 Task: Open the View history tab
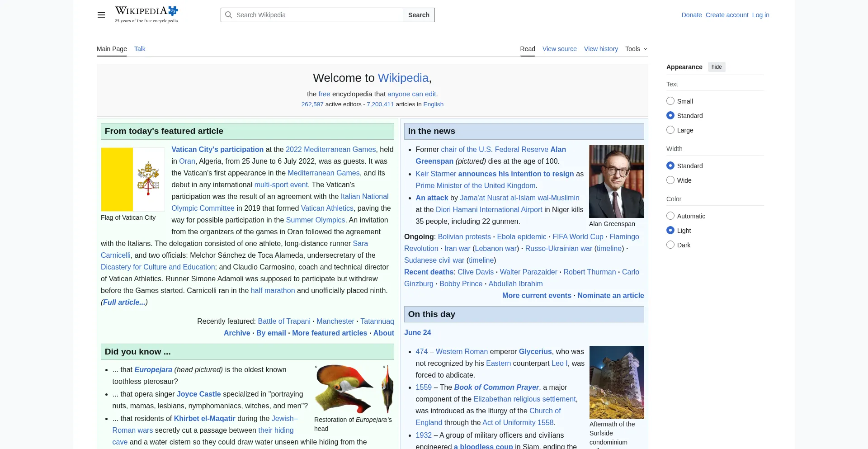(601, 49)
